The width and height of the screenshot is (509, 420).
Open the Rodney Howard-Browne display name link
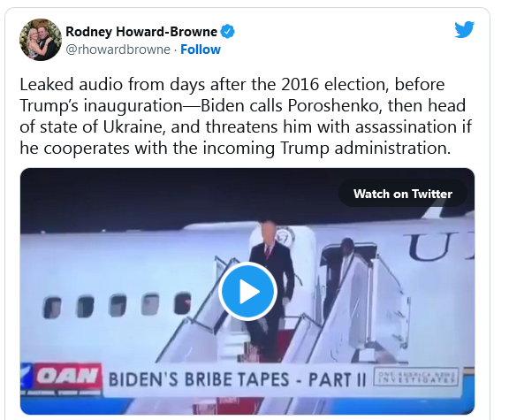(141, 32)
